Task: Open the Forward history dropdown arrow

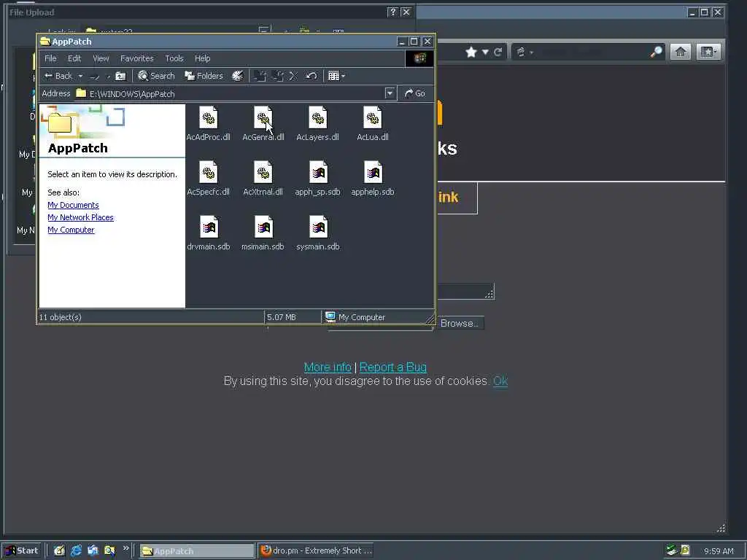Action: click(108, 76)
